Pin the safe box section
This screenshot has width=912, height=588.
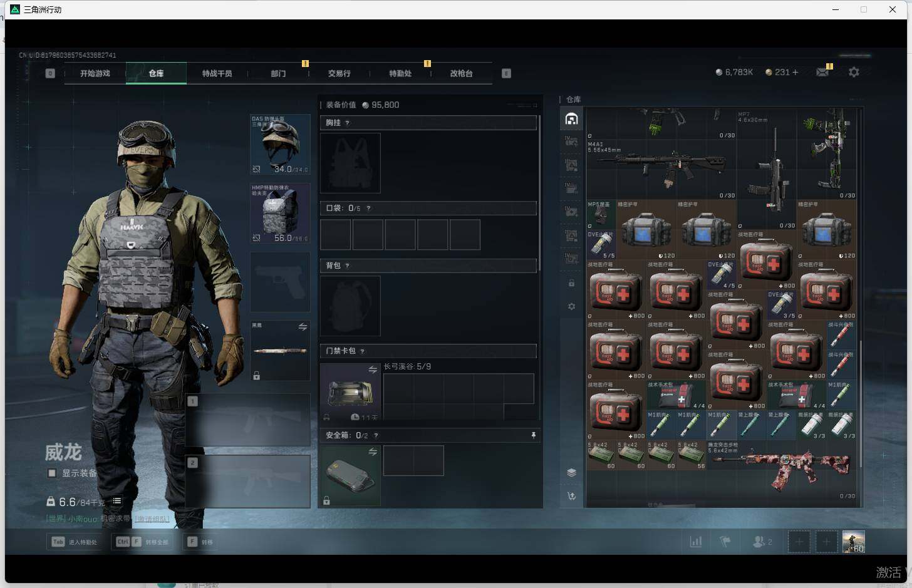tap(534, 435)
